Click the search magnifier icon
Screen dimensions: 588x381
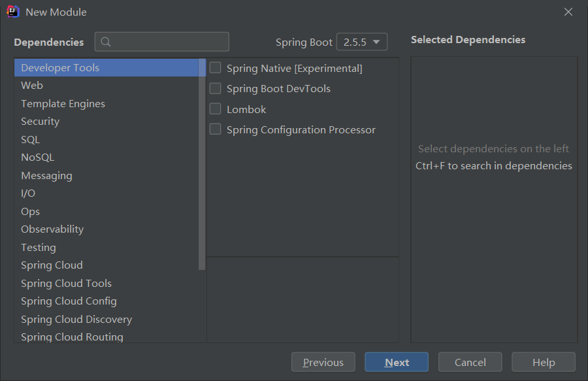(x=106, y=42)
